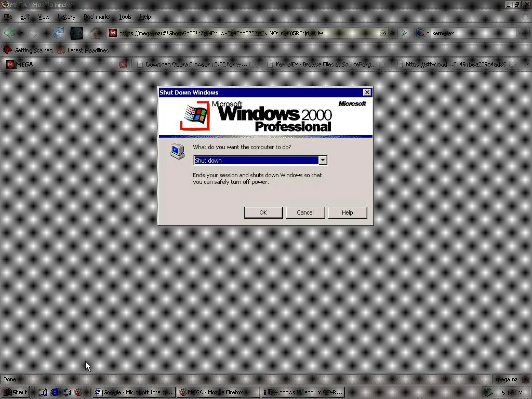Switch to Google - Microsoft Internet Explorer taskbar button
Viewport: 532px width, 399px height.
(x=134, y=392)
